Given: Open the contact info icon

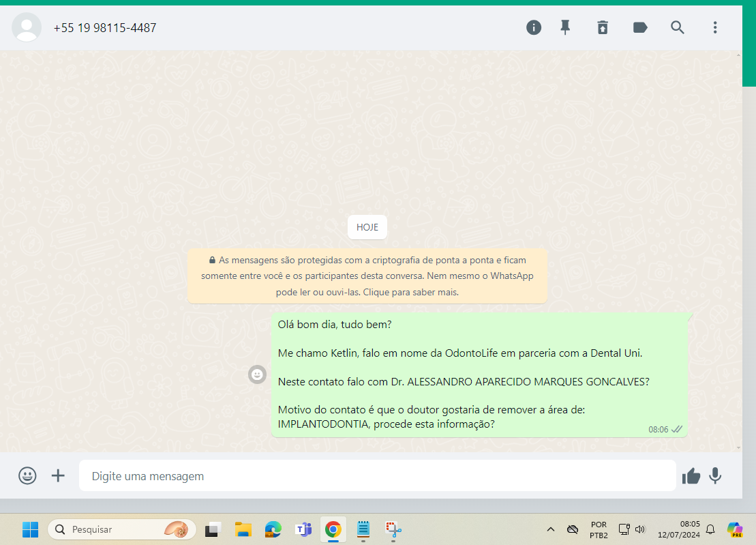Looking at the screenshot, I should pyautogui.click(x=533, y=27).
